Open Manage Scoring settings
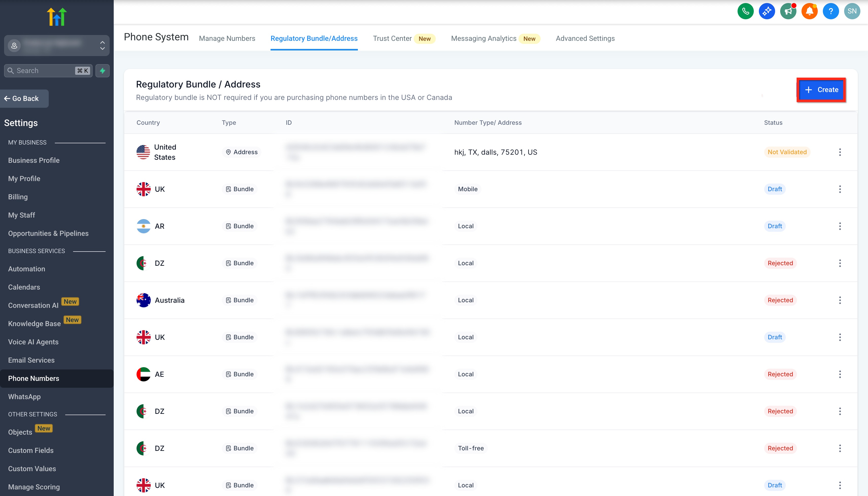The image size is (868, 496). tap(34, 487)
